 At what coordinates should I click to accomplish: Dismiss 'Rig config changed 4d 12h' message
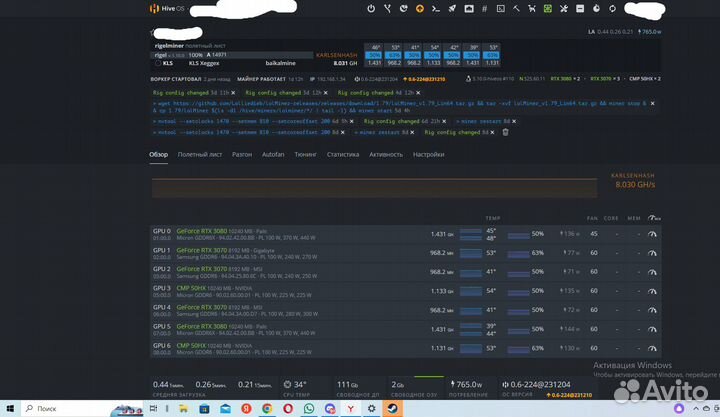[x=418, y=93]
